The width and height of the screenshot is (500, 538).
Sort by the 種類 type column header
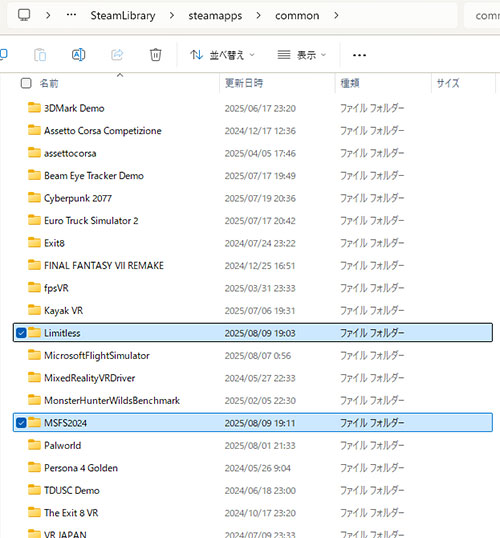[350, 83]
